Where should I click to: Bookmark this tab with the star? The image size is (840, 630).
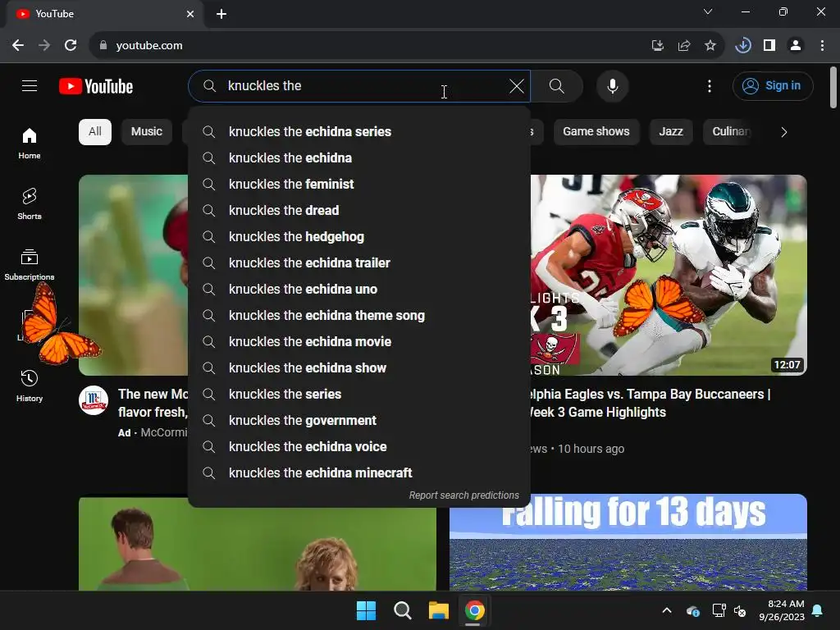click(710, 46)
